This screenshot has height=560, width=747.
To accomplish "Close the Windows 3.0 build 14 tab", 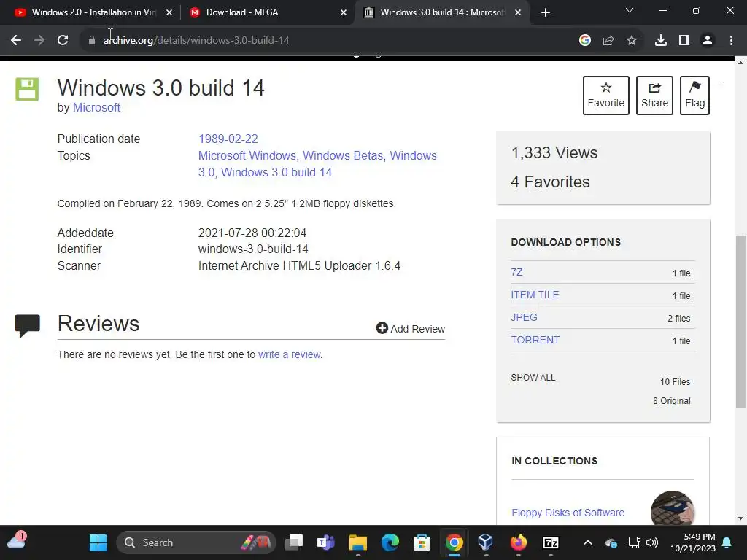I will 518,12.
